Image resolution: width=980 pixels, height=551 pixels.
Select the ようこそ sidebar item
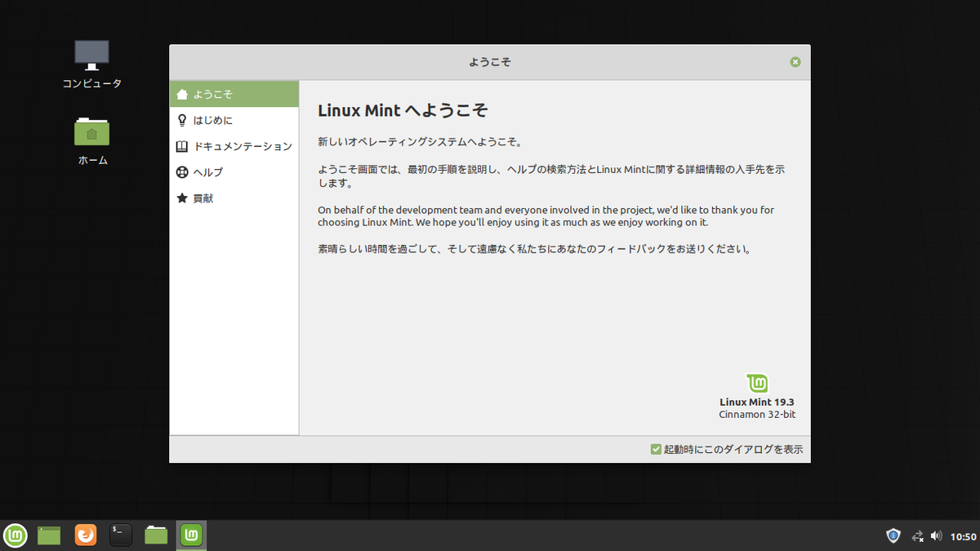(234, 94)
